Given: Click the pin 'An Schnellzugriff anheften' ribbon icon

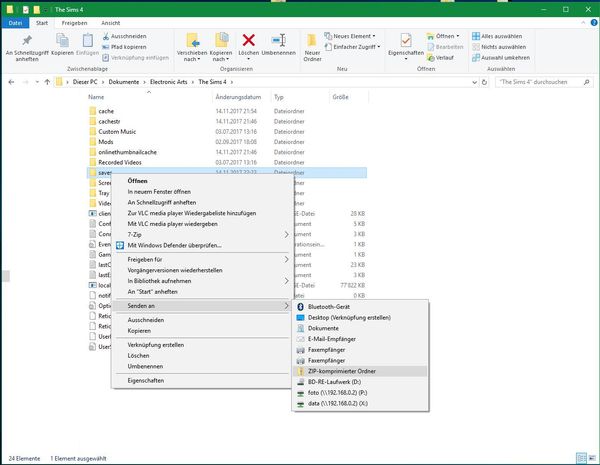Looking at the screenshot, I should click(27, 41).
